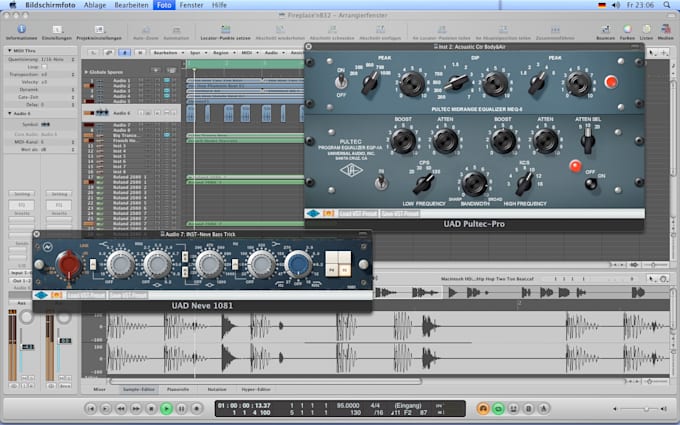Toggle the low shelf switch on Neve 1081
The height and width of the screenshot is (425, 680).
(235, 264)
